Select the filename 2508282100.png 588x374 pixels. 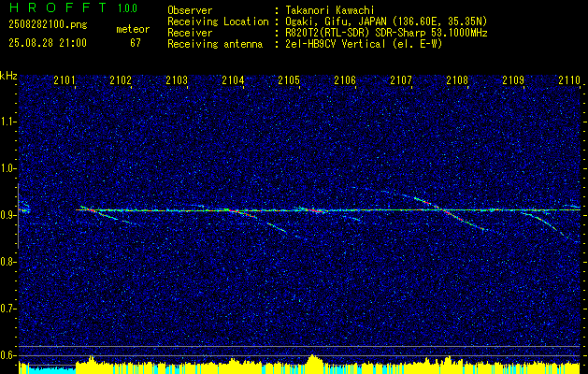(48, 24)
